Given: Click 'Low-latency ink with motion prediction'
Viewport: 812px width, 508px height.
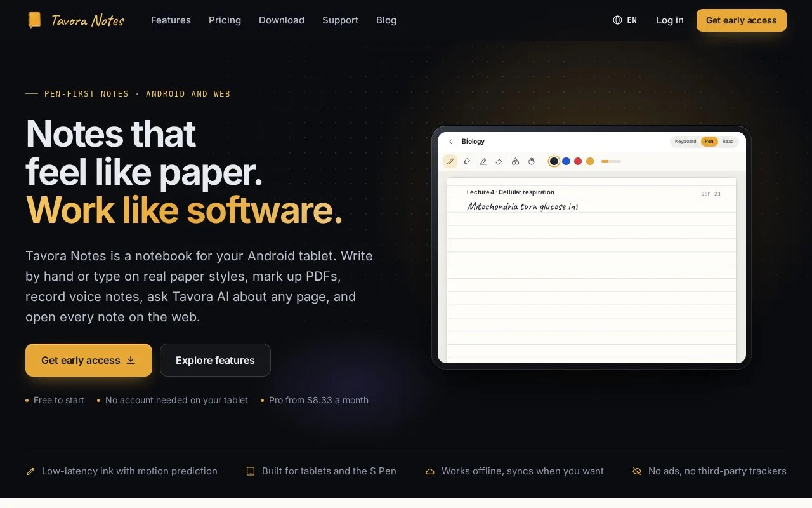Looking at the screenshot, I should 129,471.
